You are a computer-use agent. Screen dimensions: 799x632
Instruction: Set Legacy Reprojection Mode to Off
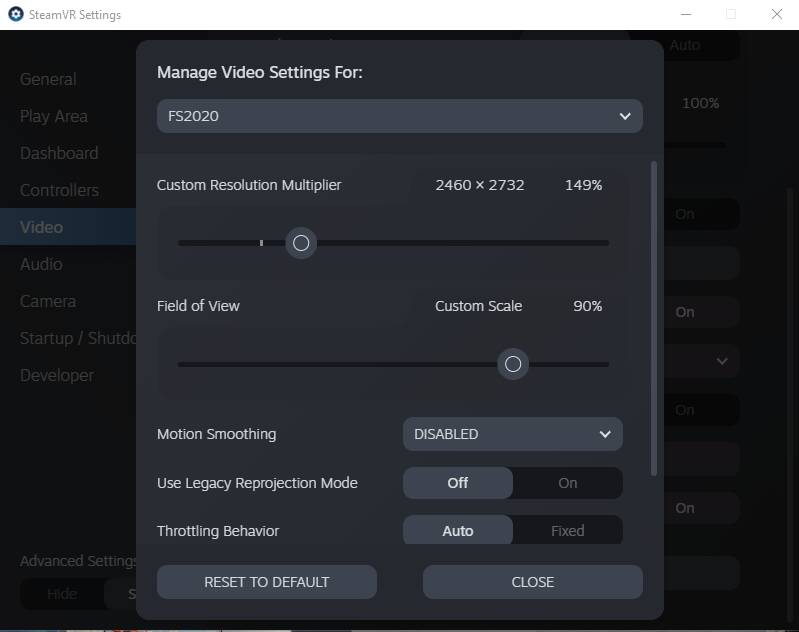point(458,483)
